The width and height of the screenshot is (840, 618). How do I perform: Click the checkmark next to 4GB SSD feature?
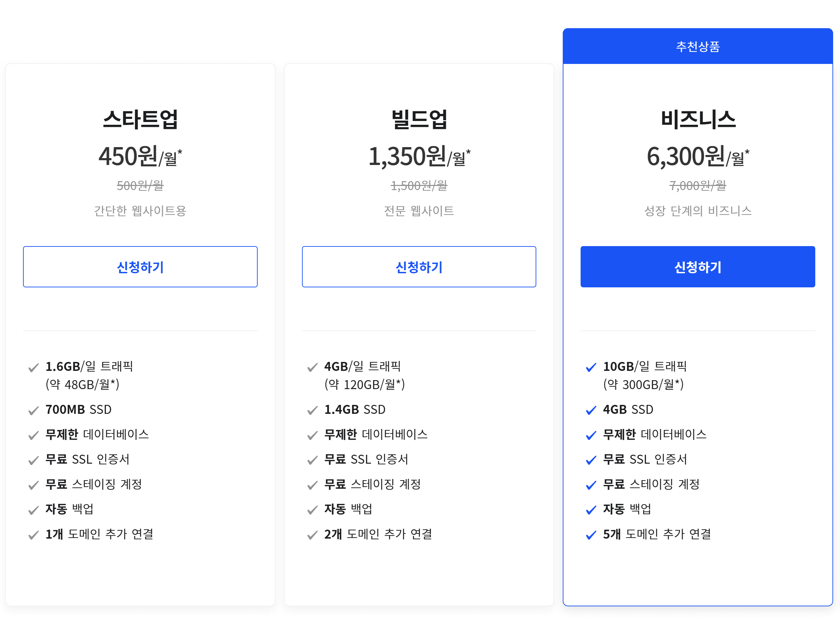tap(591, 410)
